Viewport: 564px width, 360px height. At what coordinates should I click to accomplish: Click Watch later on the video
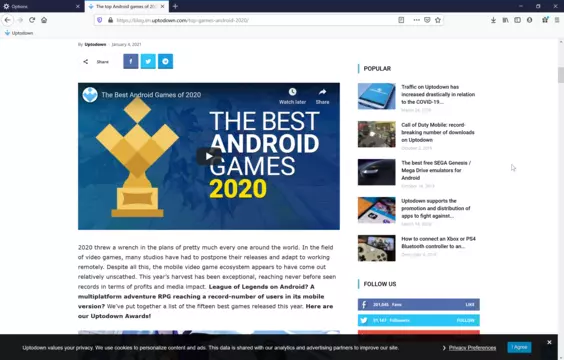292,96
